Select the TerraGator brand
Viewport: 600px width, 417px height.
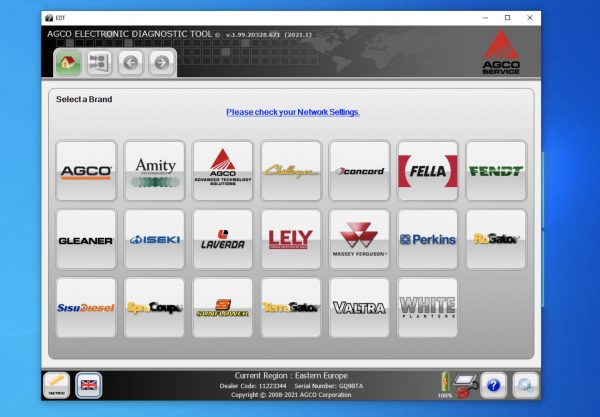point(291,308)
